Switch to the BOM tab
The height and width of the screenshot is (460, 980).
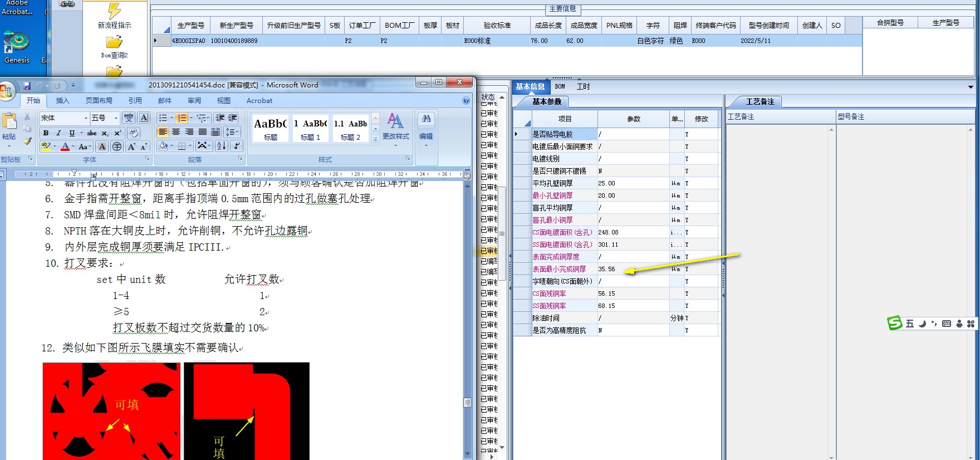point(560,87)
